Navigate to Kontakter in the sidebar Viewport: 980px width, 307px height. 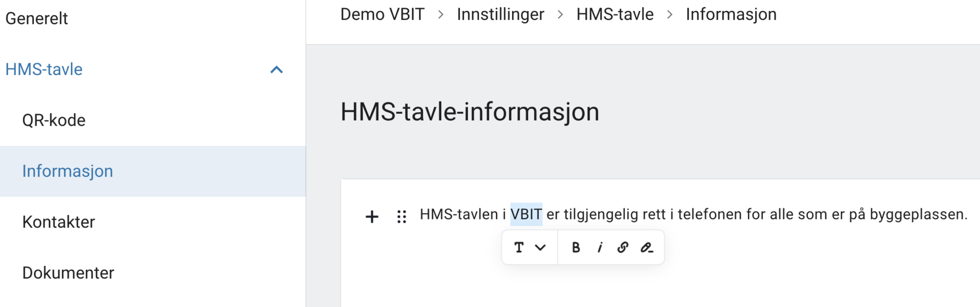(58, 221)
